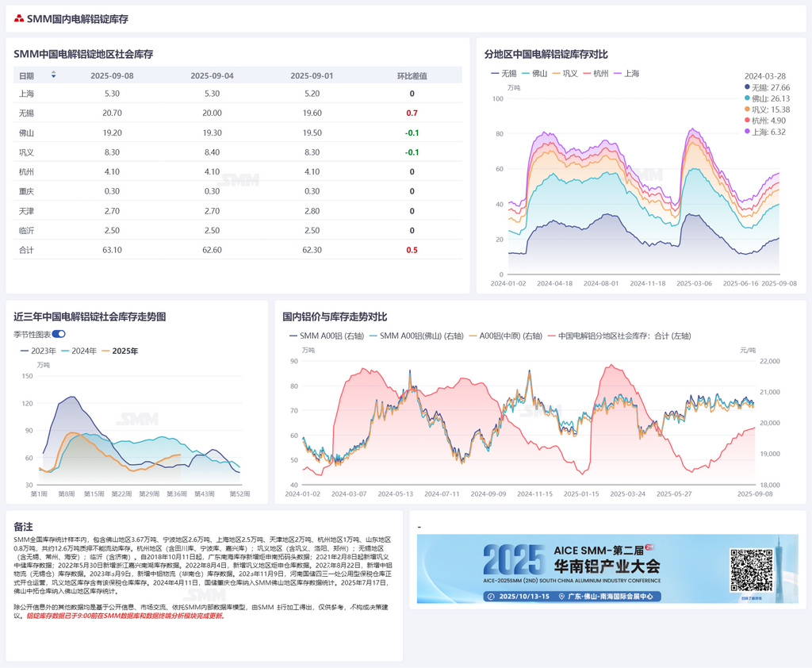Click the 无锡 value 20.70
This screenshot has width=812, height=668.
(x=112, y=113)
